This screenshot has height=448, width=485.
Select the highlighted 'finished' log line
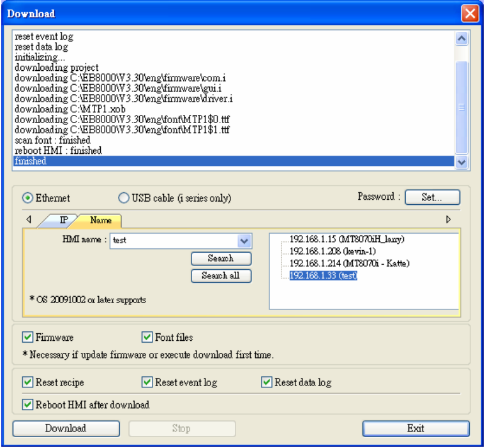[234, 161]
